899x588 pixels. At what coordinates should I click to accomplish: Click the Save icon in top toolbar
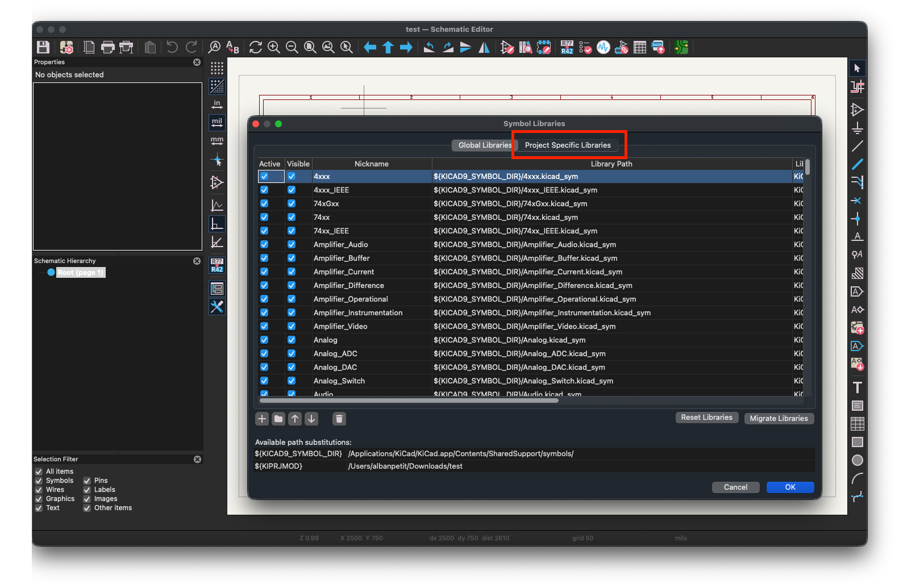click(43, 47)
